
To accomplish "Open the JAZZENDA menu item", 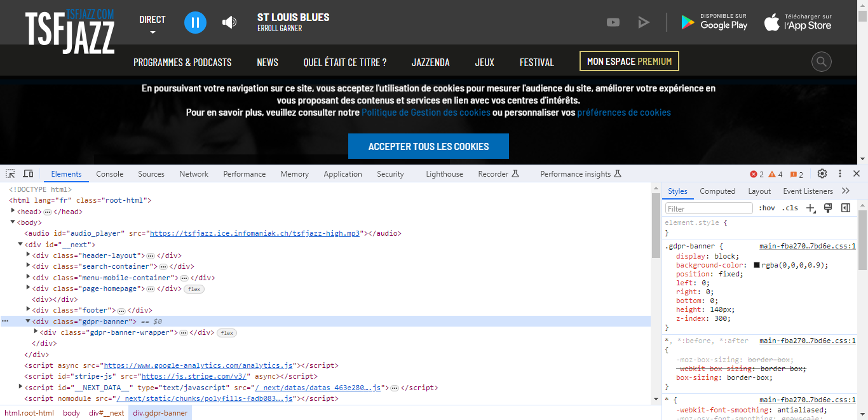I will tap(430, 62).
